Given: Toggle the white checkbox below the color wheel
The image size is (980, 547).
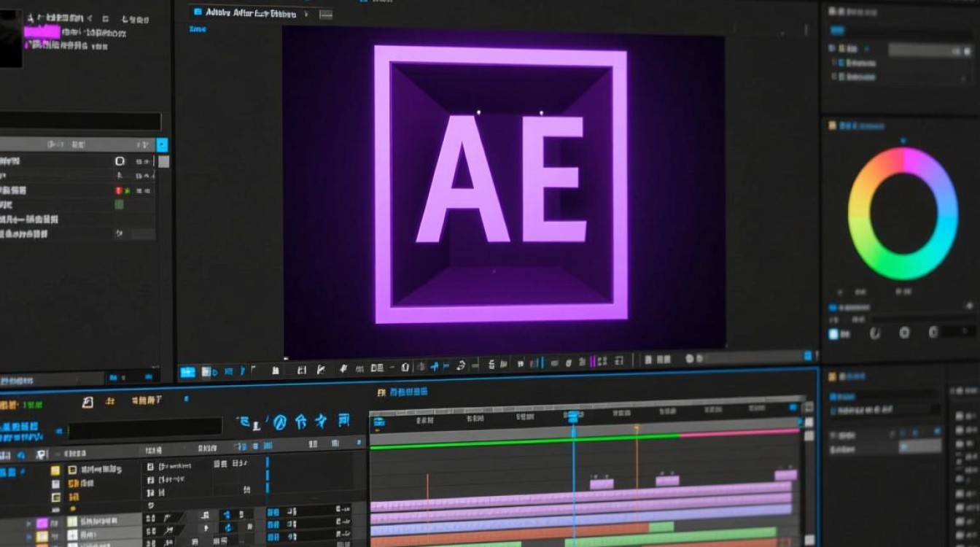Looking at the screenshot, I should click(x=833, y=334).
